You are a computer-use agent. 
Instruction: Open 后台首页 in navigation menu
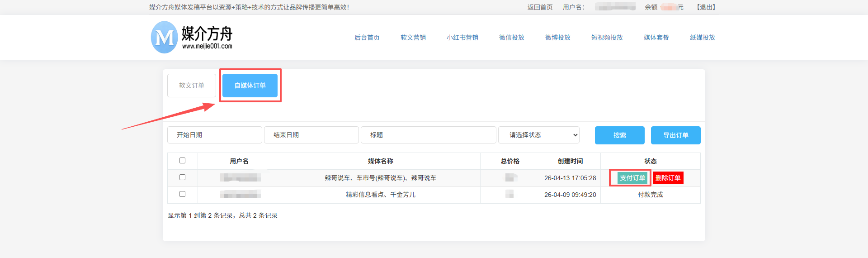[x=367, y=38]
